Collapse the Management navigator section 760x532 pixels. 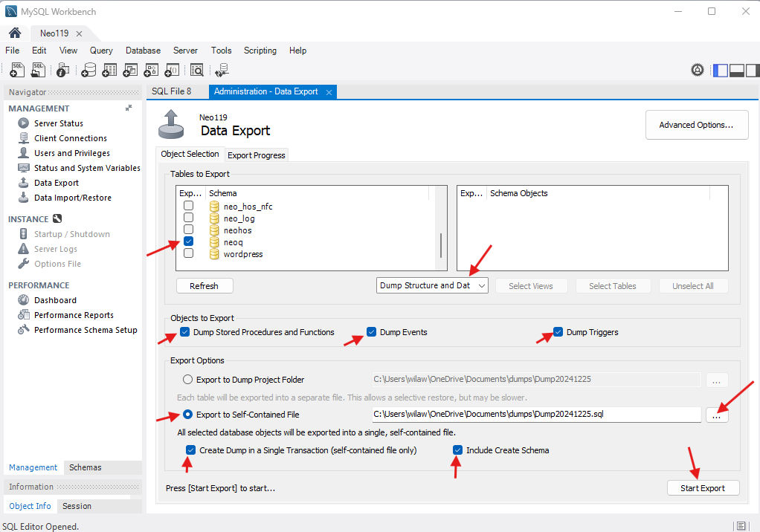[x=129, y=108]
